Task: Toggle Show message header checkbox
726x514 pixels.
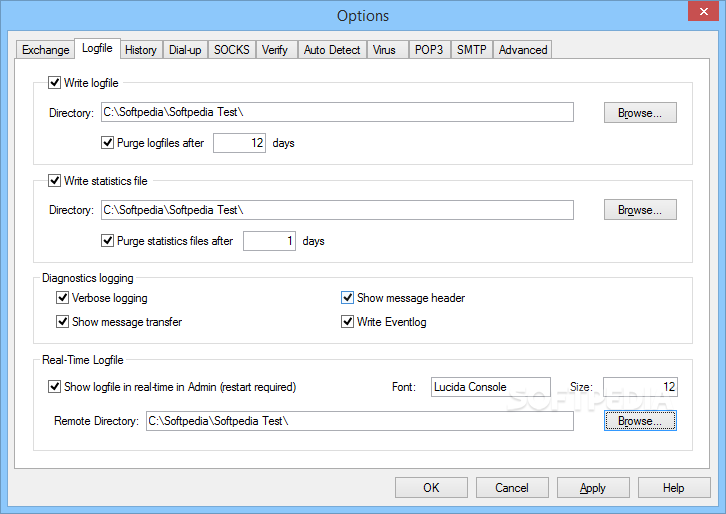Action: pos(348,298)
